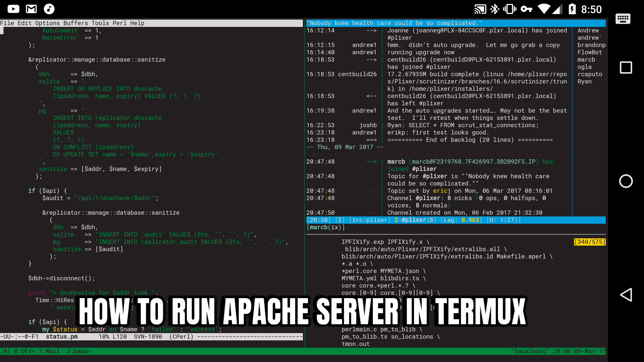
Task: Tap the vibrate mode status icon
Action: [510, 9]
